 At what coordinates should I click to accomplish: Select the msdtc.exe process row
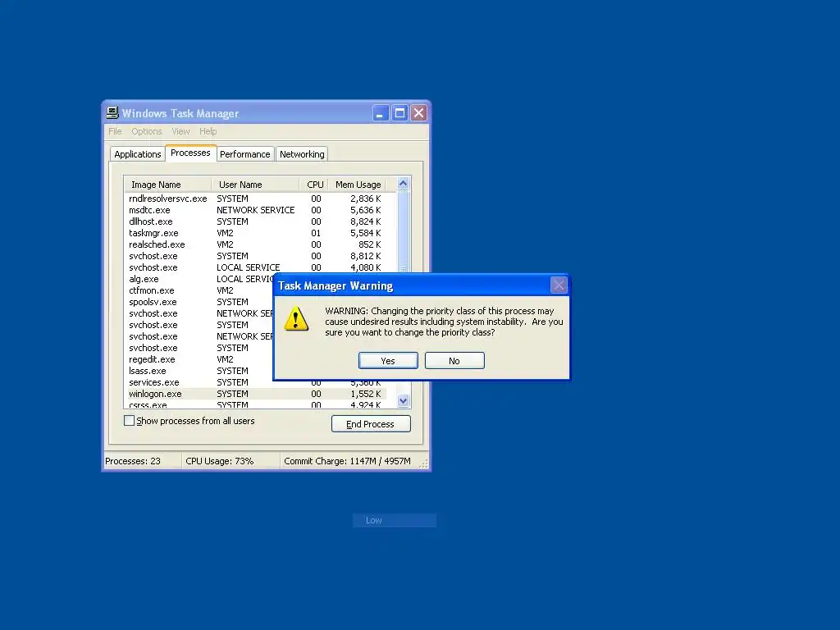pyautogui.click(x=255, y=210)
